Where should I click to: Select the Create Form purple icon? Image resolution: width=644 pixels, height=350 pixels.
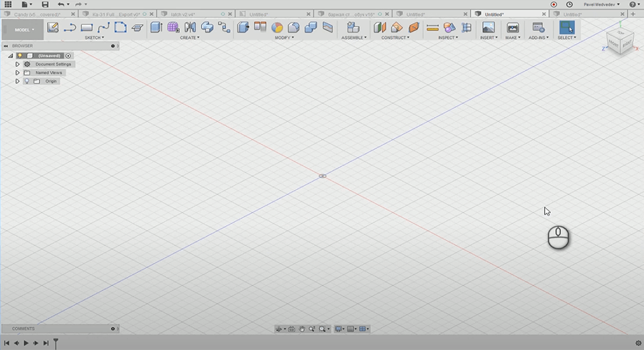pos(173,27)
